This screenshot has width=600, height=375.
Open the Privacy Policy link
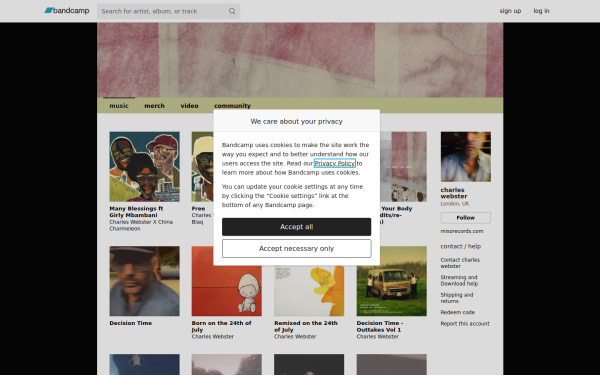335,163
